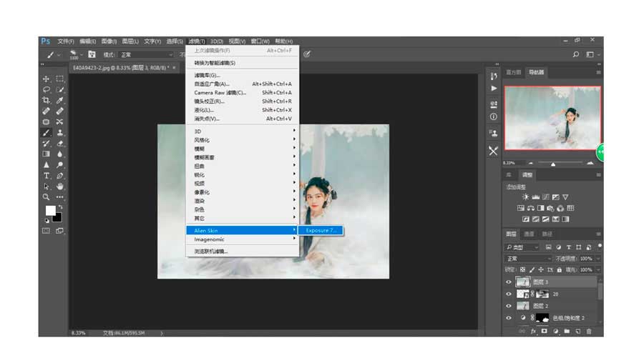Click Exposure 7... in the submenu
The image size is (644, 343).
tap(321, 230)
